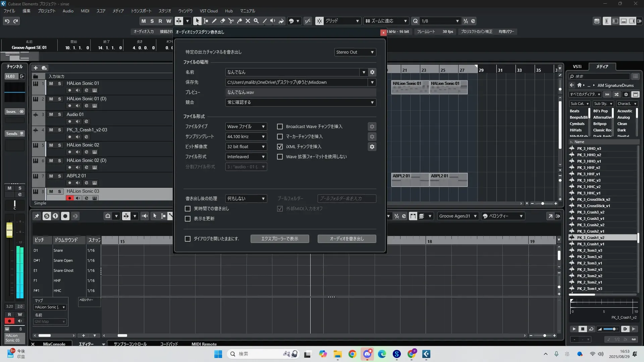Open the 44.100 kHz sample rate dropdown

point(246,137)
